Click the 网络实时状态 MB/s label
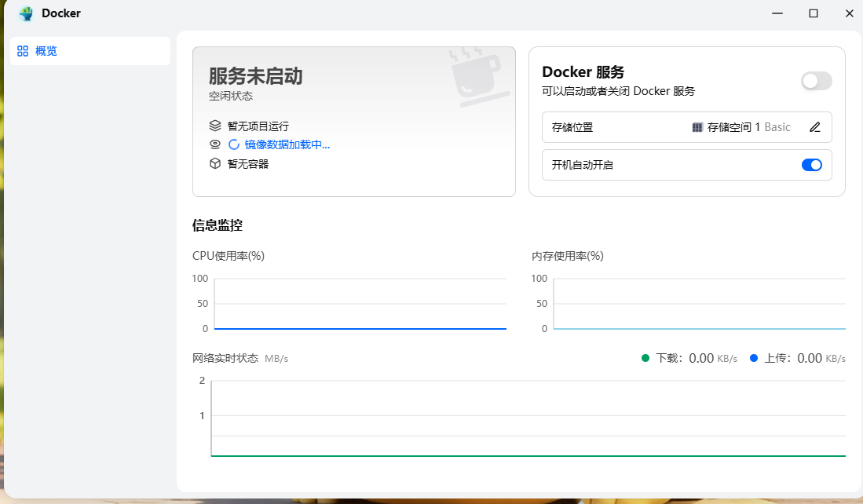Screen dimensions: 863x504 coord(240,359)
